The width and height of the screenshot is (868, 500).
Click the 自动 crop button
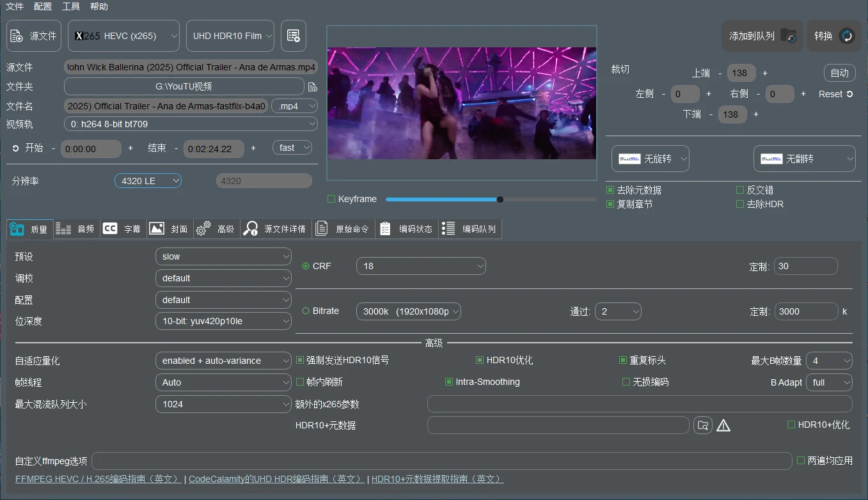tap(839, 72)
